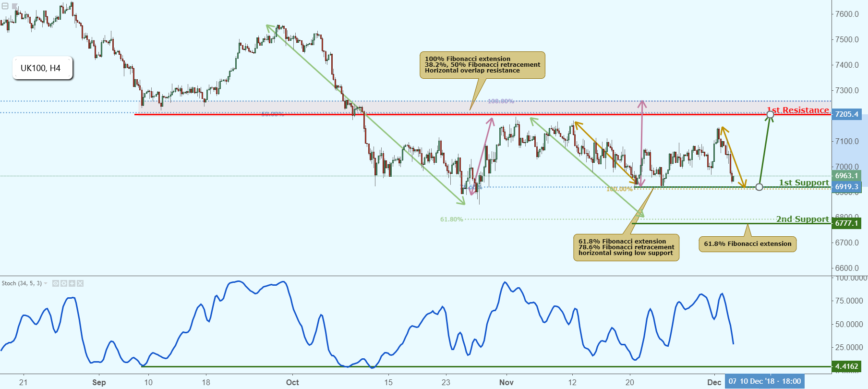Click the white circle marker at 1st Support
The image size is (868, 389).
(759, 187)
